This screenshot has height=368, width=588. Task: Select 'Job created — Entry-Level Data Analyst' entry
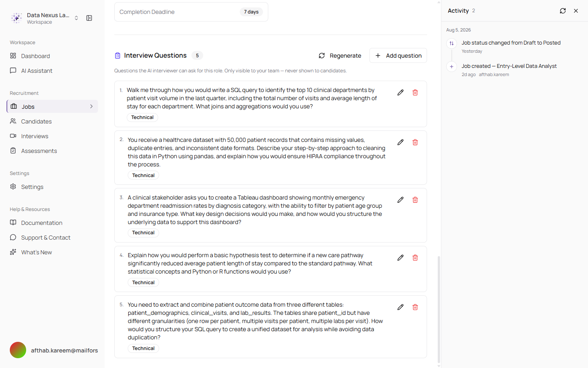[x=509, y=66]
